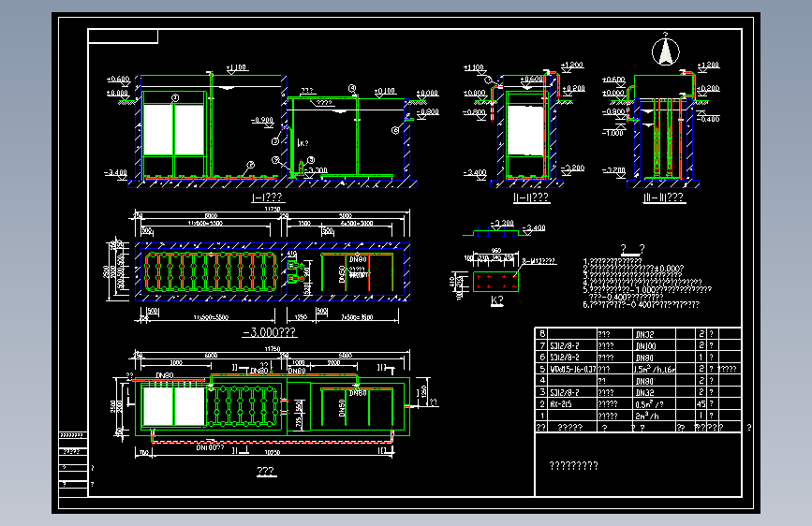812x526 pixels.
Task: Click the underlined K? title below the anchor plate detail
Action: coord(496,300)
